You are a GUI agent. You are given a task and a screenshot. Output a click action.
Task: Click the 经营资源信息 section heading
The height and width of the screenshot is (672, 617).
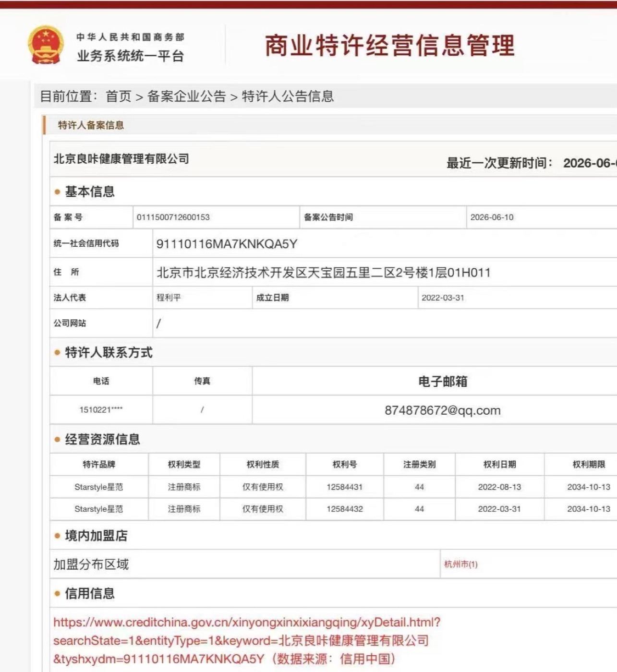pyautogui.click(x=102, y=439)
